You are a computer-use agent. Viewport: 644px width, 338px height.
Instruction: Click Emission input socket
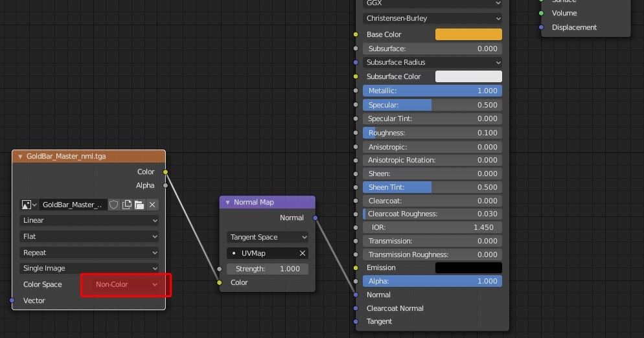pos(356,267)
